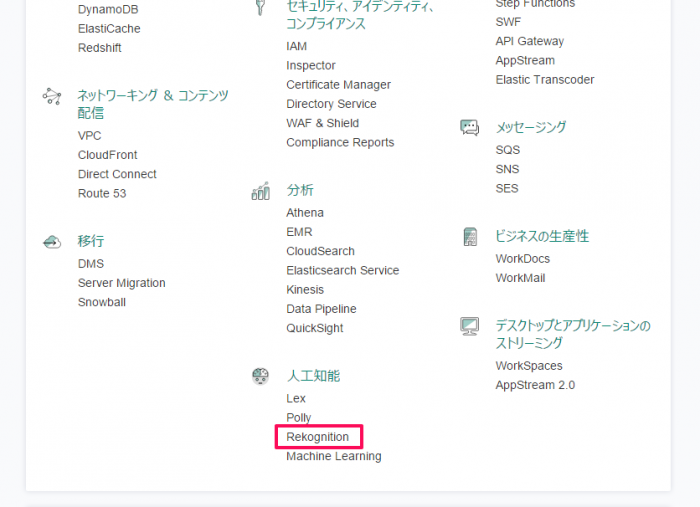Open the Redshift service

pos(100,48)
